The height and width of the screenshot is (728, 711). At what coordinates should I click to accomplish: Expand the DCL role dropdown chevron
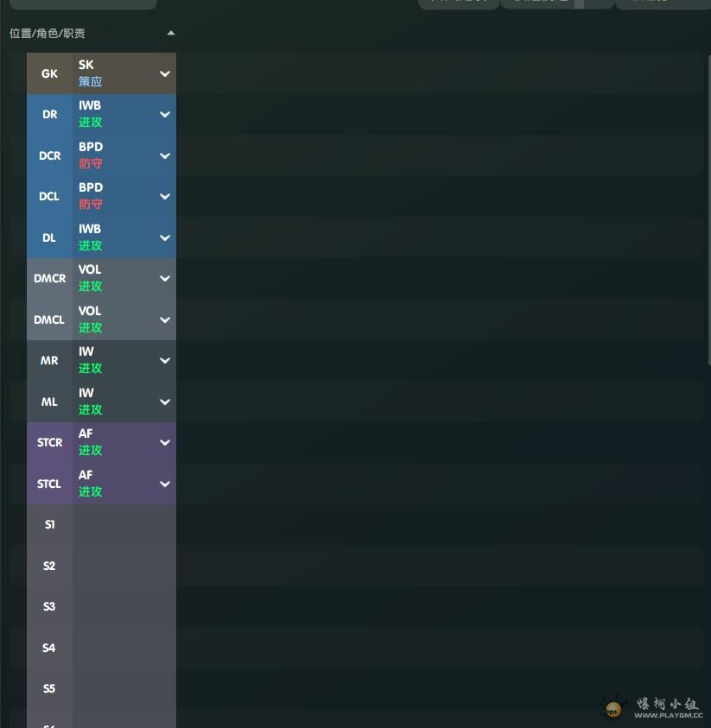(165, 196)
